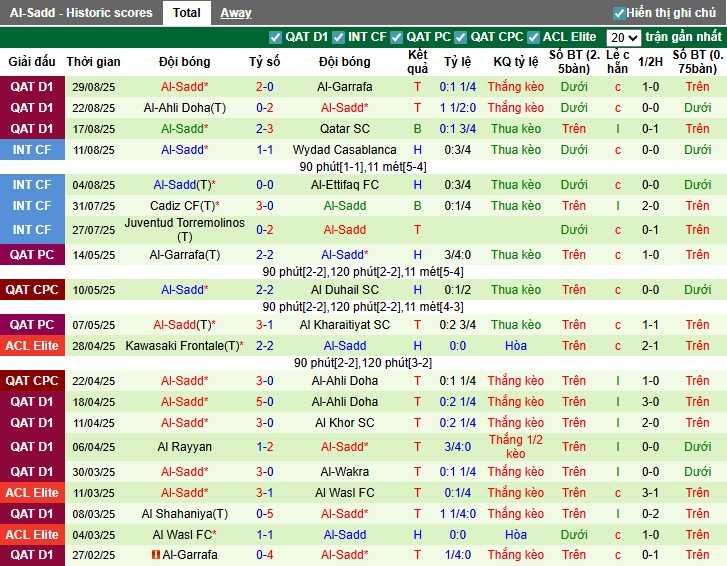Click the 5-0 score against Al-Ahli Doha
The width and height of the screenshot is (727, 566).
tap(264, 402)
